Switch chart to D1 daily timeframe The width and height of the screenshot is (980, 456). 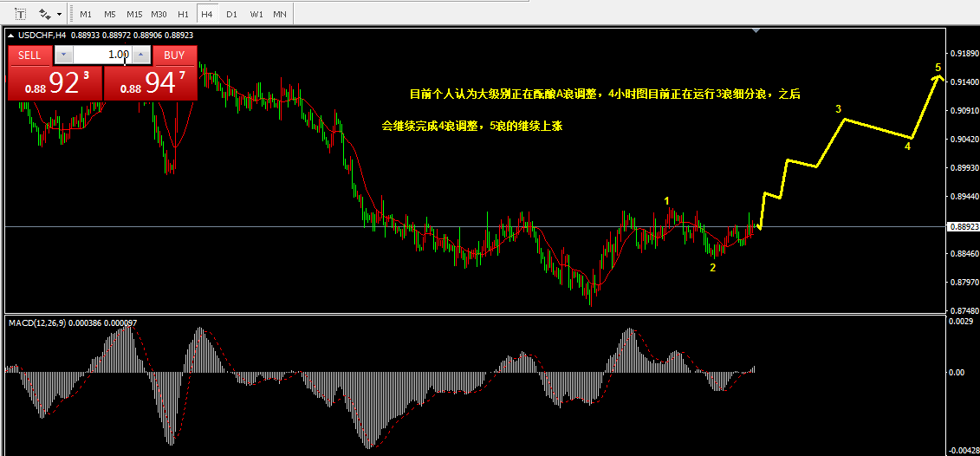(x=231, y=13)
